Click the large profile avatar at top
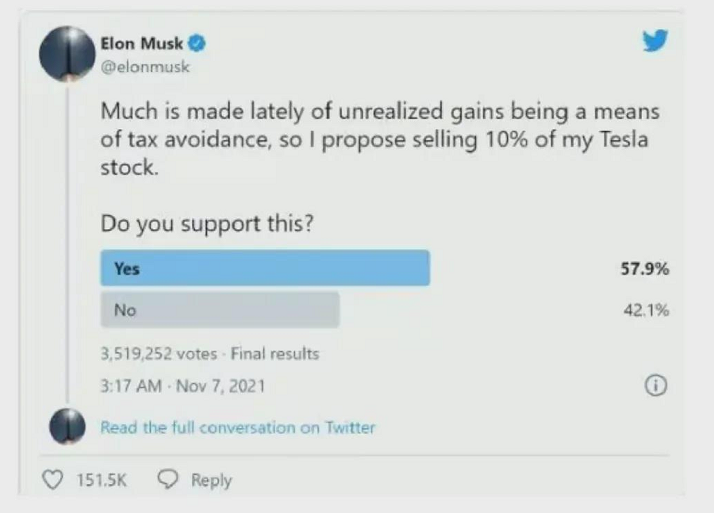 (68, 55)
